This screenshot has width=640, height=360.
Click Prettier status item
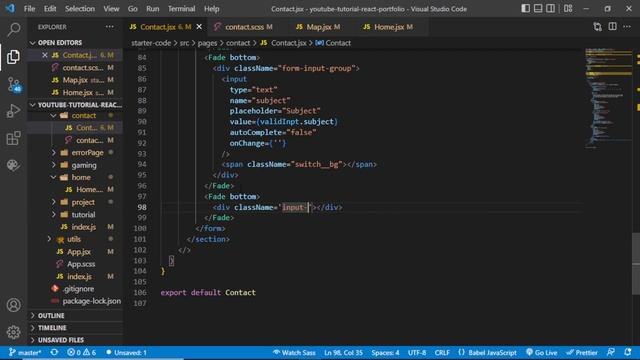[582, 352]
